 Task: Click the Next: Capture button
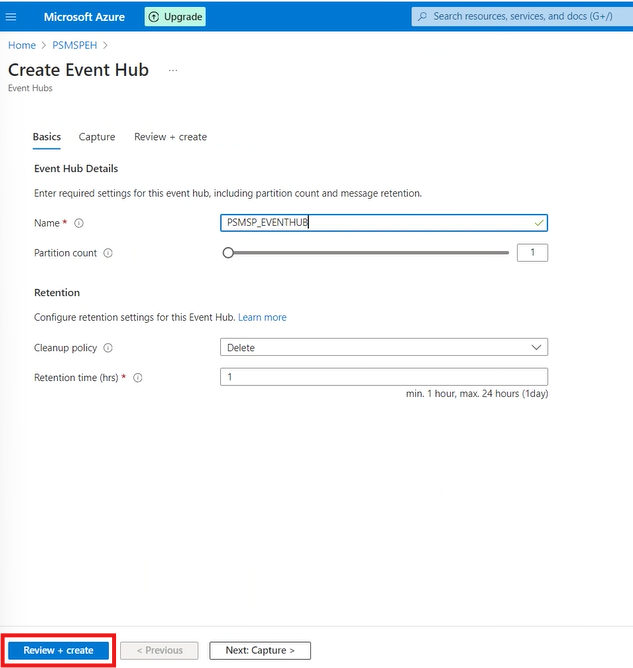coord(260,650)
